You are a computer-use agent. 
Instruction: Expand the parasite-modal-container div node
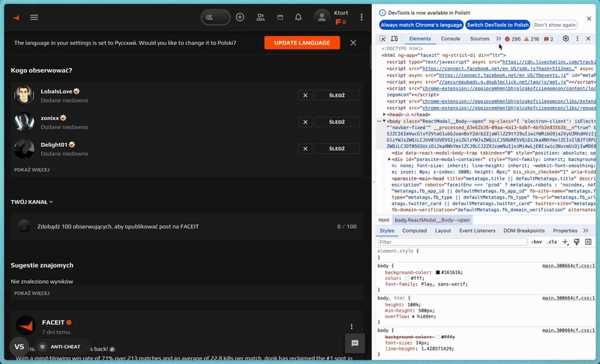click(389, 160)
